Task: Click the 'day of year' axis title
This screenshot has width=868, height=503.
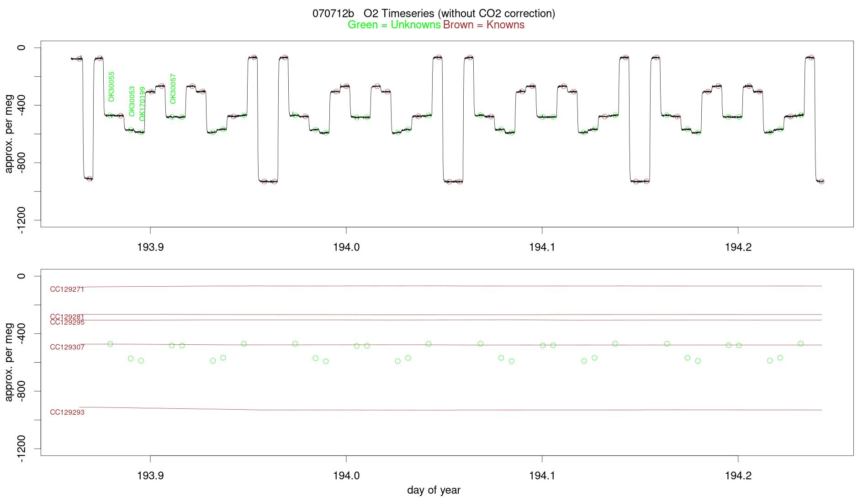Action: point(434,490)
